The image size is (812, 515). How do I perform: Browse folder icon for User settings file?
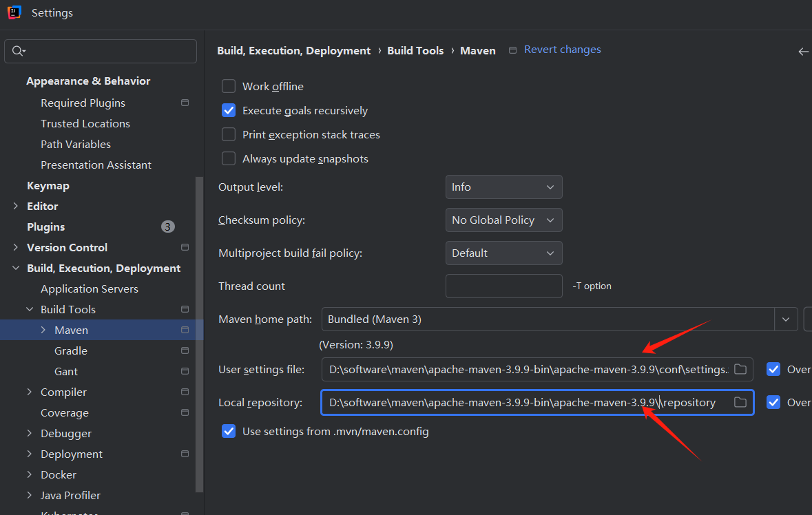coord(740,369)
